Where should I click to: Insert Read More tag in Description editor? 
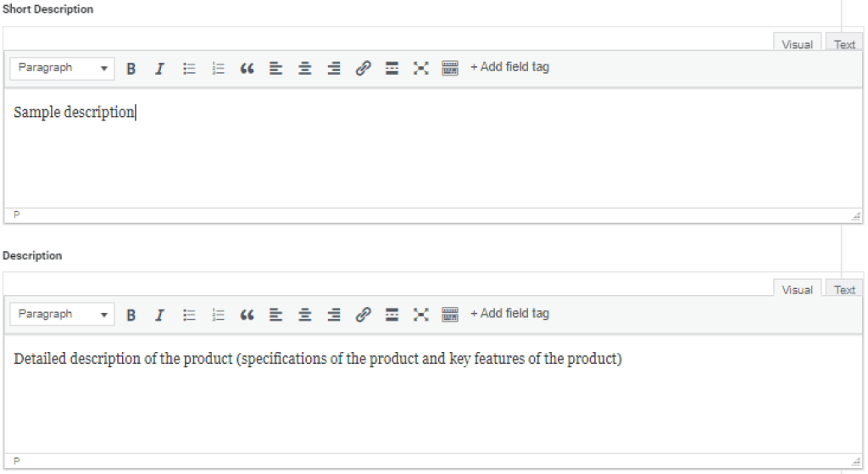[x=392, y=315]
